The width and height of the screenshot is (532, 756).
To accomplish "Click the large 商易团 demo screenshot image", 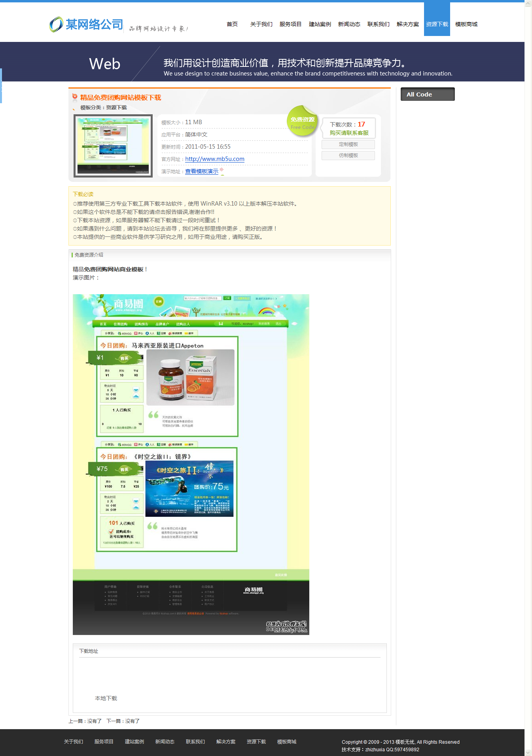I will tap(191, 464).
